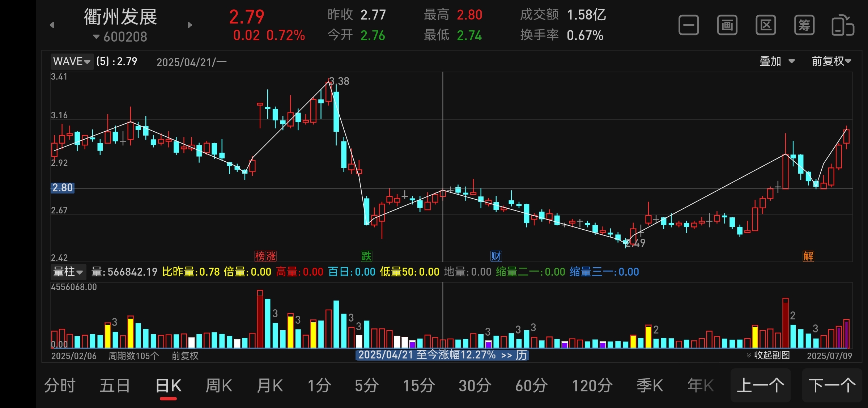This screenshot has height=408, width=868.
Task: Open the 筹 chip distribution icon
Action: point(804,25)
